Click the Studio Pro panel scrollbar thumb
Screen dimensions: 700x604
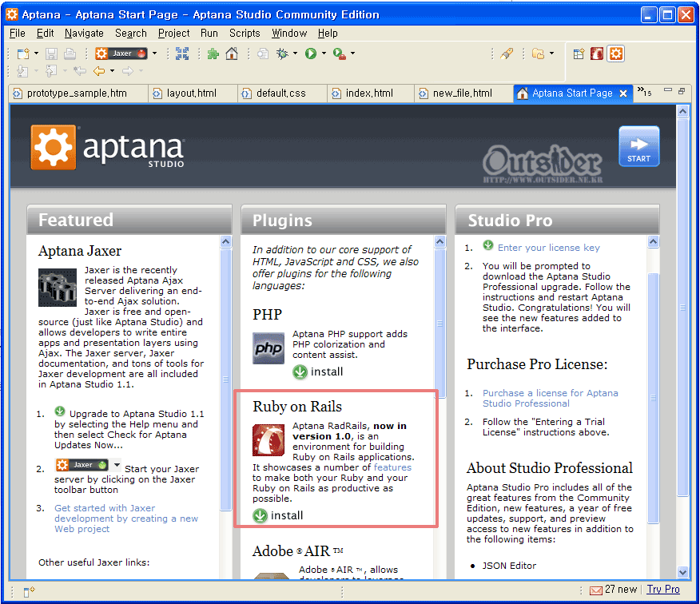click(653, 397)
